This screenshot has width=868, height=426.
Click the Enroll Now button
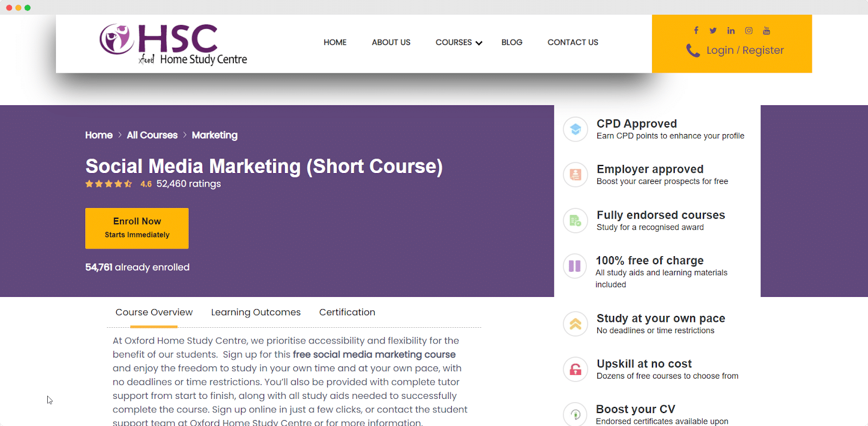tap(137, 228)
